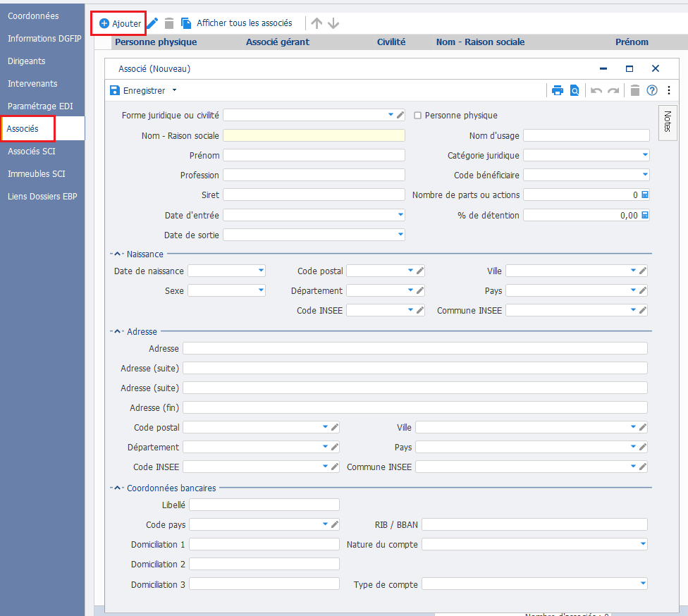Click the Nom d'usage input field
Screen dimensions: 688x616
(586, 135)
